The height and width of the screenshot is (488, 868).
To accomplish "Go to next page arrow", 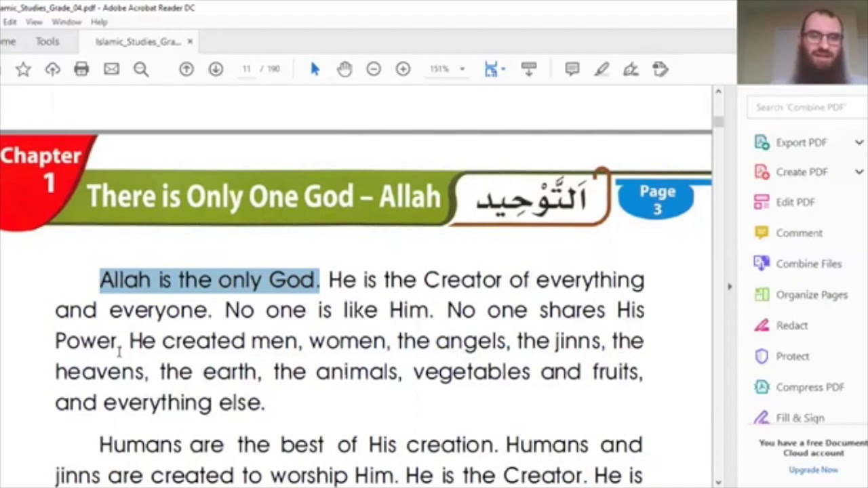I will click(216, 69).
